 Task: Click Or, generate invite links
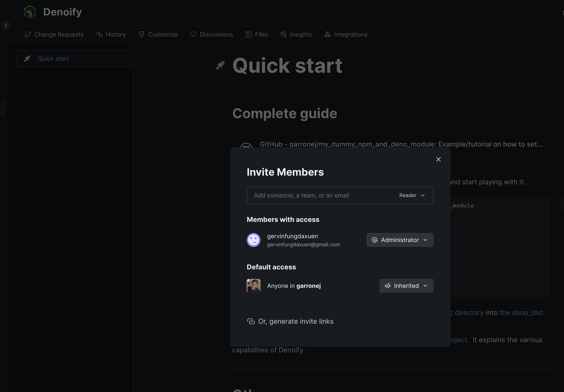pyautogui.click(x=296, y=321)
